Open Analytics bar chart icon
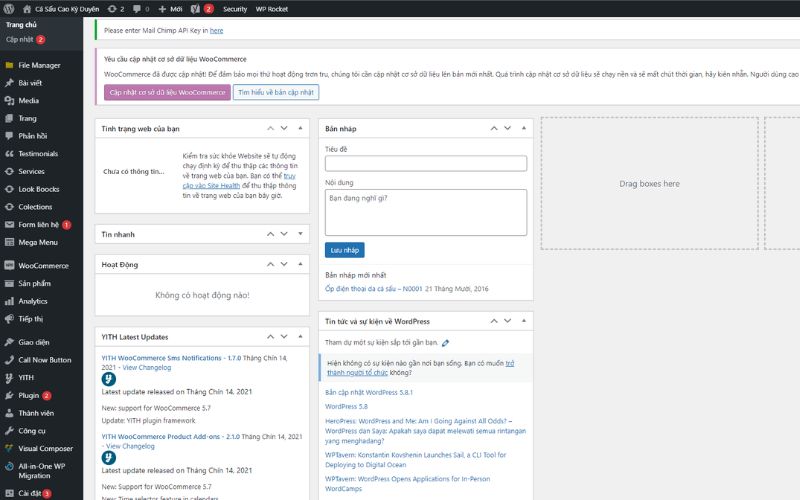The image size is (800, 500). coord(9,301)
